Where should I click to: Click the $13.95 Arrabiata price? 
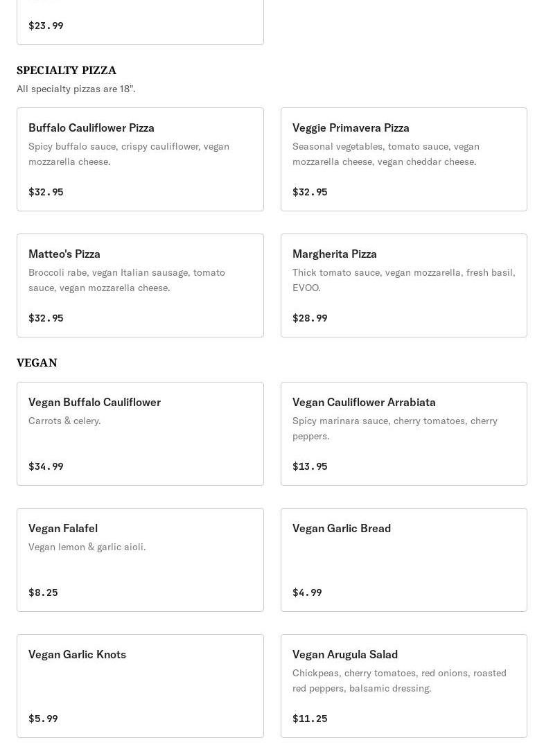pyautogui.click(x=310, y=466)
